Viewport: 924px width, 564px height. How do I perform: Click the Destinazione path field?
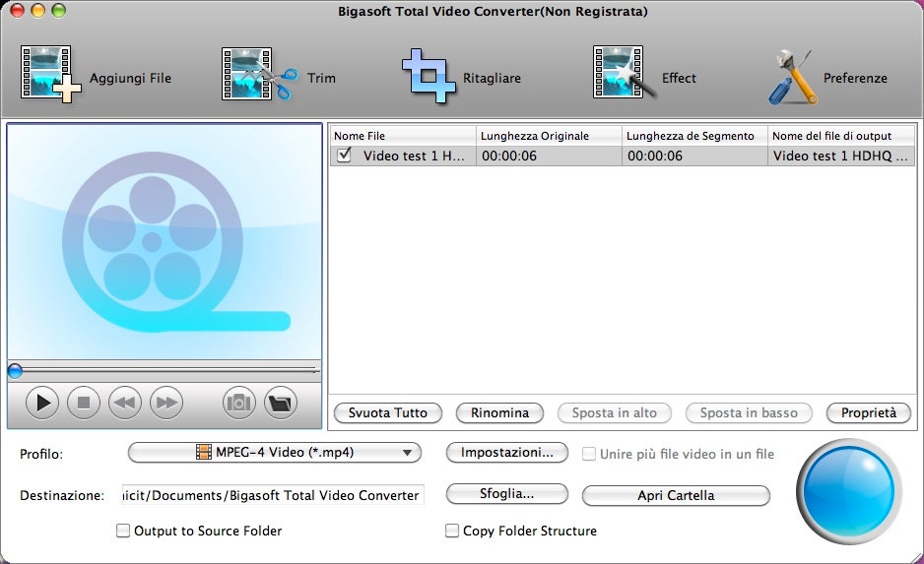273,495
